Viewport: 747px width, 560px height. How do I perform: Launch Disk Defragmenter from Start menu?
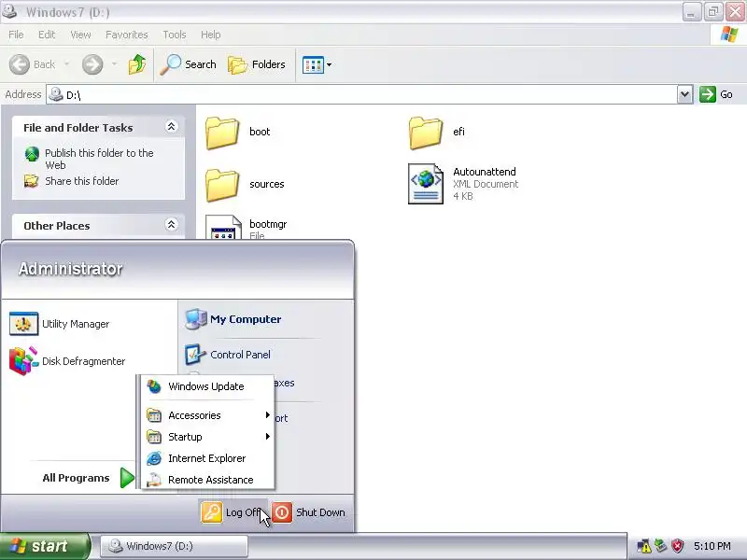click(x=67, y=361)
